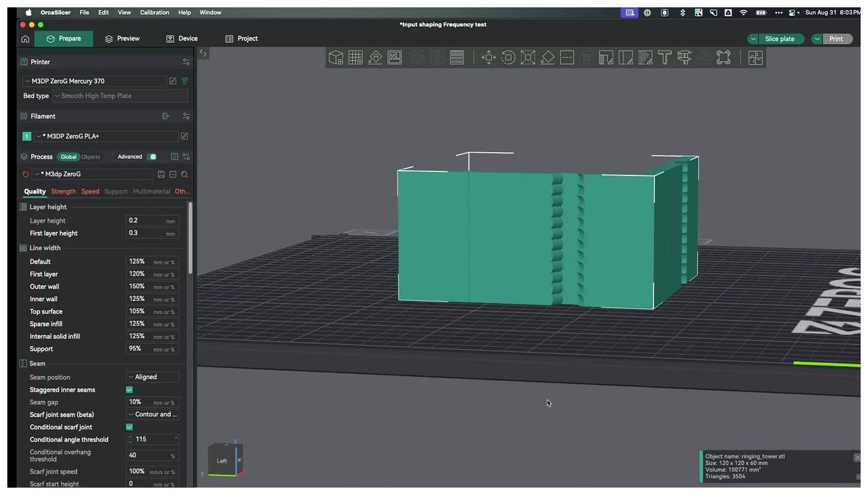Click the Left face of the view cube
The height and width of the screenshot is (495, 868).
click(222, 461)
